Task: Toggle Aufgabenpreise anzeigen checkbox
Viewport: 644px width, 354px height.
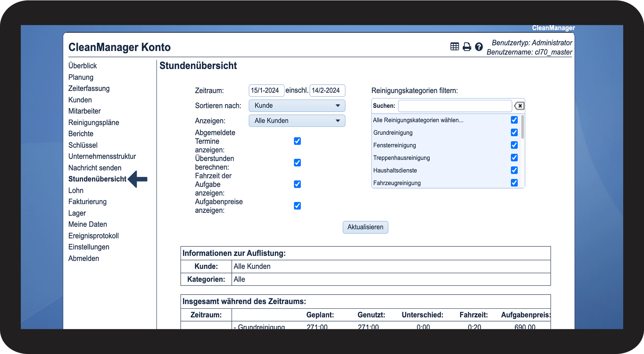Action: (297, 206)
